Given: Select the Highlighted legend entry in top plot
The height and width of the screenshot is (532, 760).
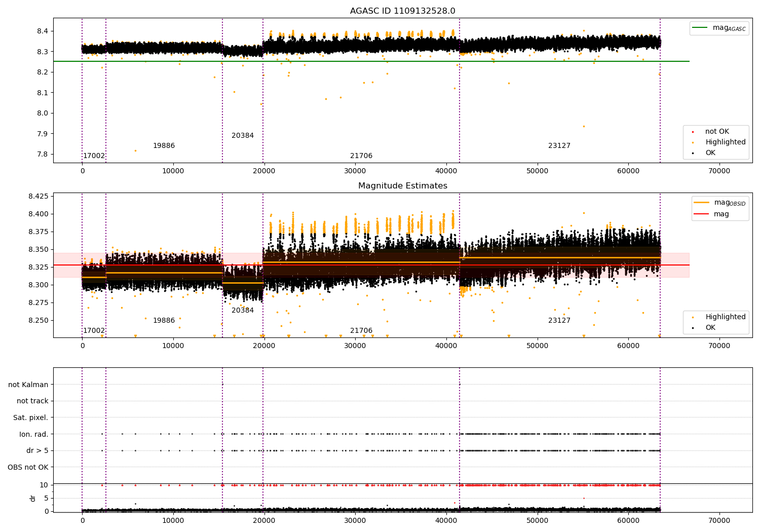Looking at the screenshot, I should click(x=725, y=142).
